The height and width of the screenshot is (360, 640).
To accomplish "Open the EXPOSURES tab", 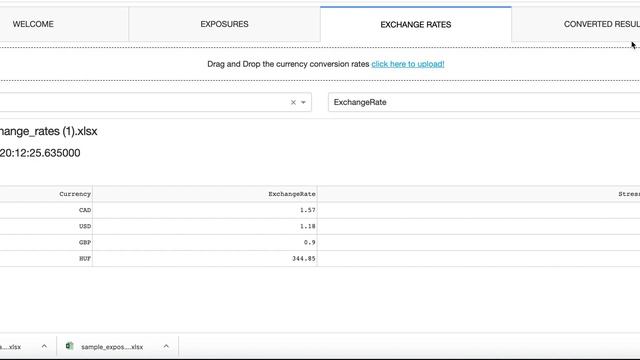I will [x=224, y=24].
